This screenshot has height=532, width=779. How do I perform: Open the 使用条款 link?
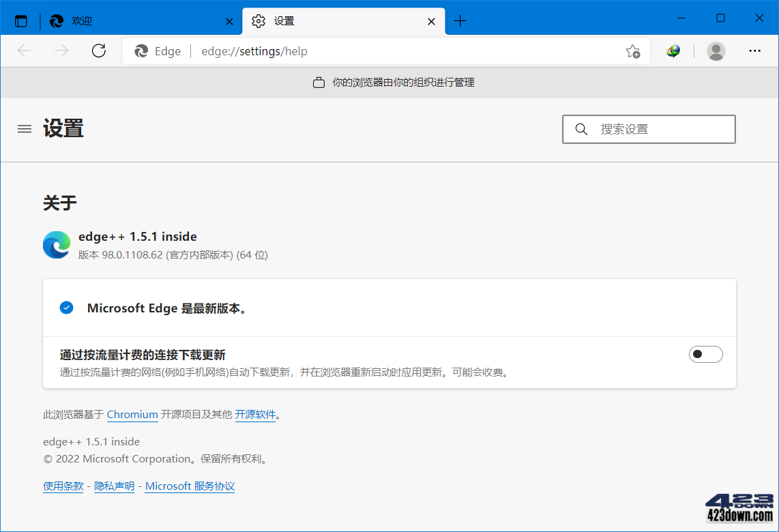point(63,486)
